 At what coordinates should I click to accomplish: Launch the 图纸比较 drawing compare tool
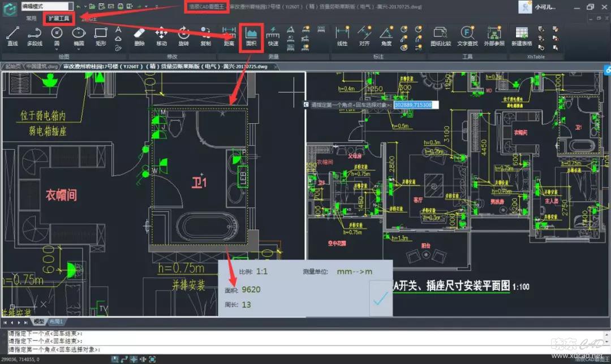440,36
